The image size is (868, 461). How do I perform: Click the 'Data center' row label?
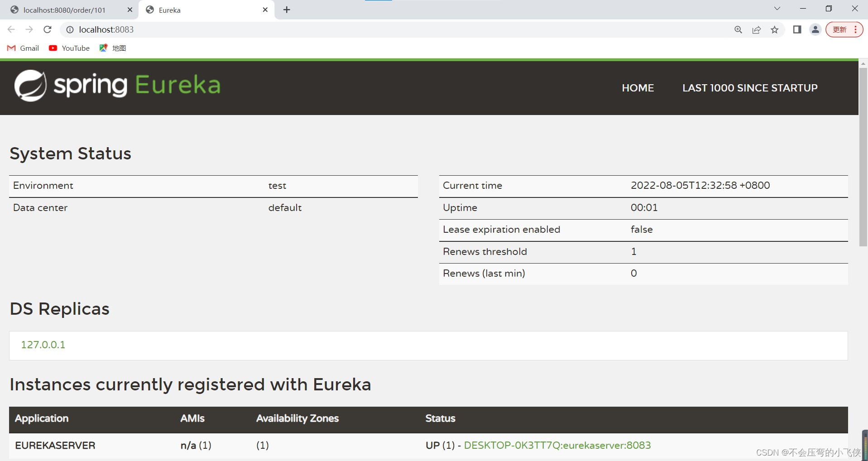[40, 207]
